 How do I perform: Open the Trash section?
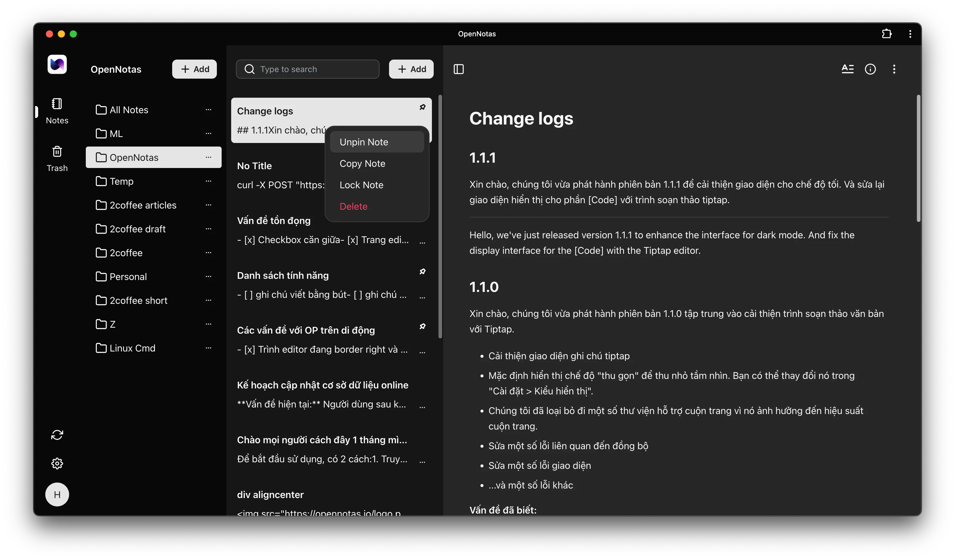click(57, 159)
